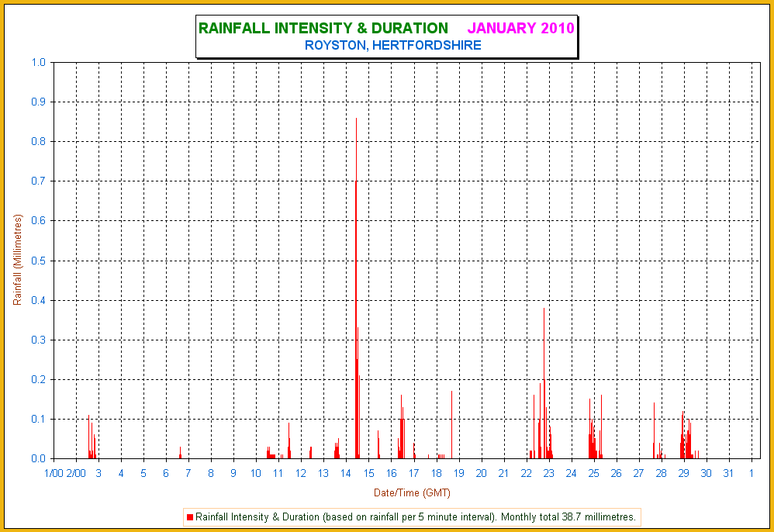Click the '31' date label on x-axis
The height and width of the screenshot is (532, 774).
tap(728, 473)
